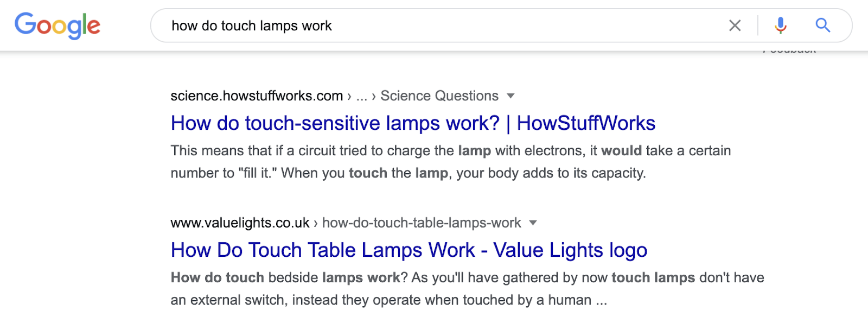Click the magnifying glass search icon
868x329 pixels.
click(822, 26)
